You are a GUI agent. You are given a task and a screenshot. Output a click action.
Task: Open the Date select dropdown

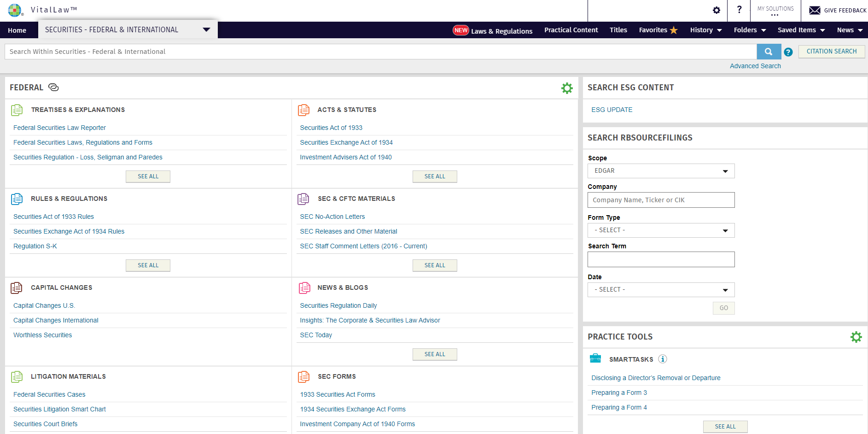click(661, 290)
